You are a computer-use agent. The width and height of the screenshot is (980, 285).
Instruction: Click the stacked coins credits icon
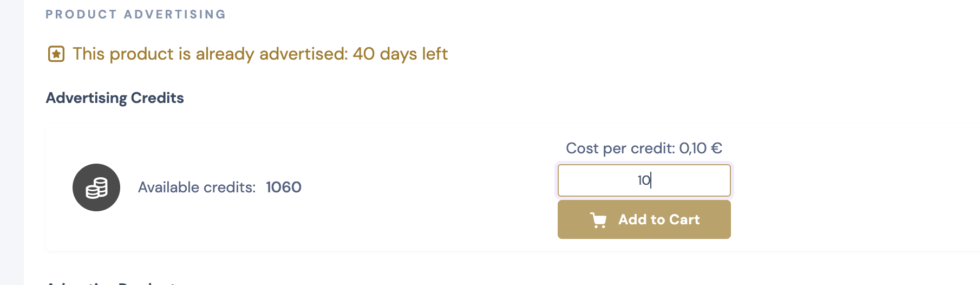96,187
